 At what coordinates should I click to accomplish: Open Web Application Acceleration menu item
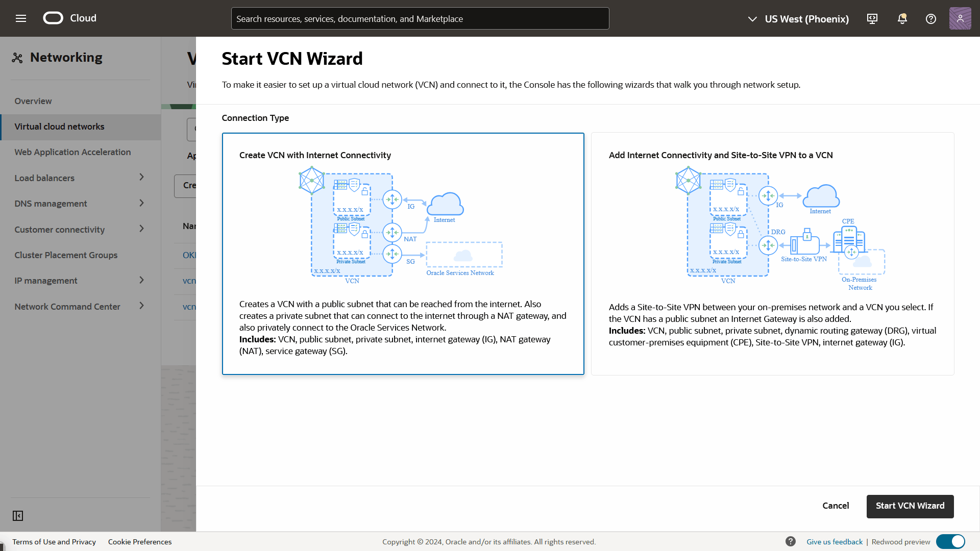(x=72, y=152)
